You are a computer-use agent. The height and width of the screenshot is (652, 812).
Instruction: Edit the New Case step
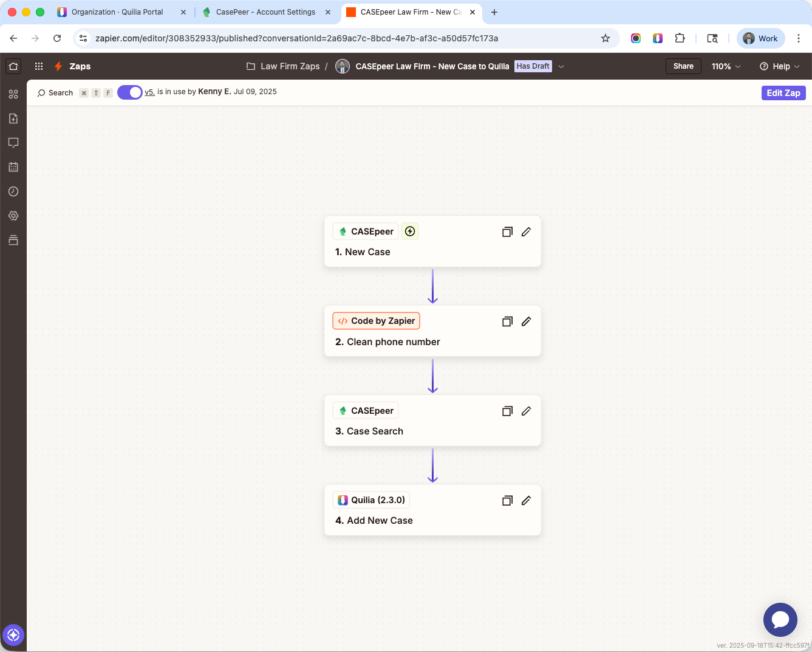[527, 232]
